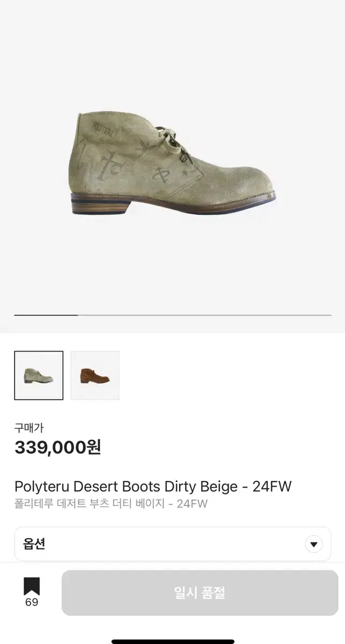The height and width of the screenshot is (644, 345).
Task: Click the circled down-arrow icon in 옵션
Action: point(314,544)
